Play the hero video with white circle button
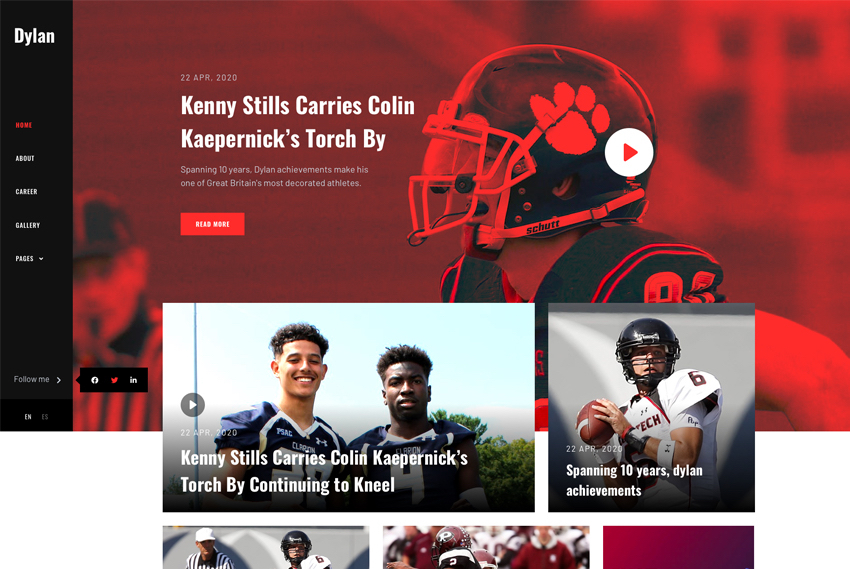This screenshot has height=569, width=850. pyautogui.click(x=629, y=152)
